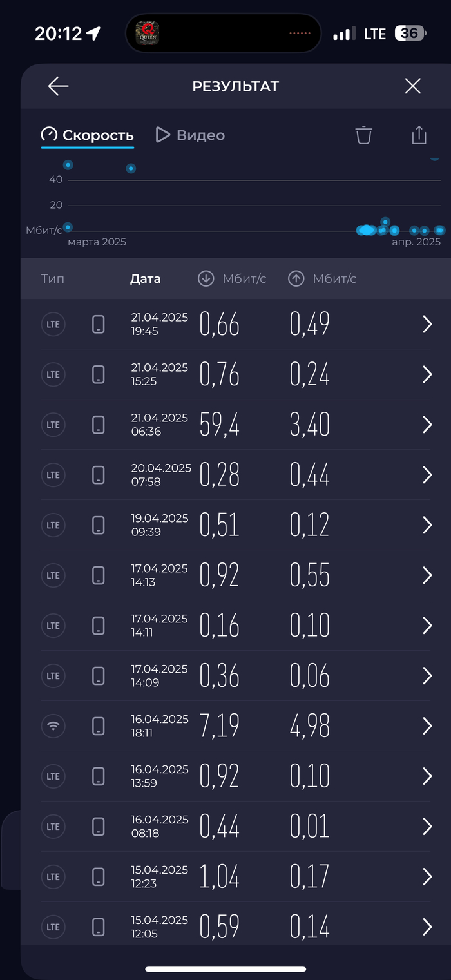Open details chevron for 21.04.2025 19:45 result
The width and height of the screenshot is (451, 980).
pyautogui.click(x=427, y=324)
